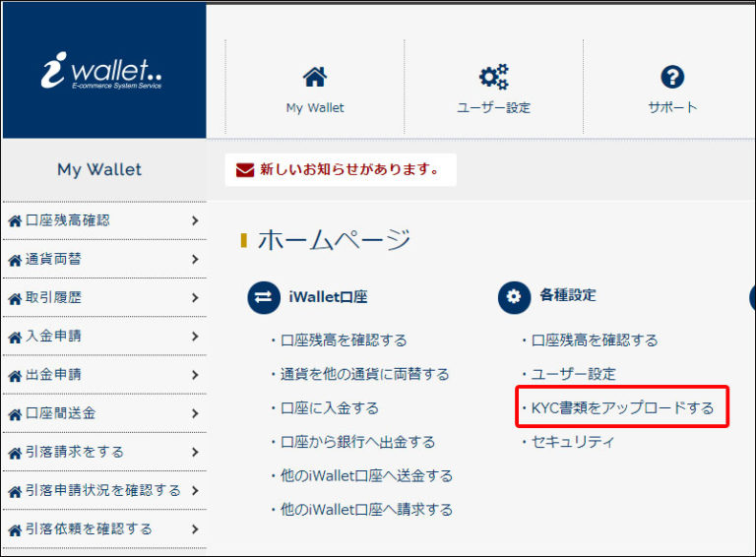Select 引落依頼を確認する in the sidebar

(x=104, y=529)
